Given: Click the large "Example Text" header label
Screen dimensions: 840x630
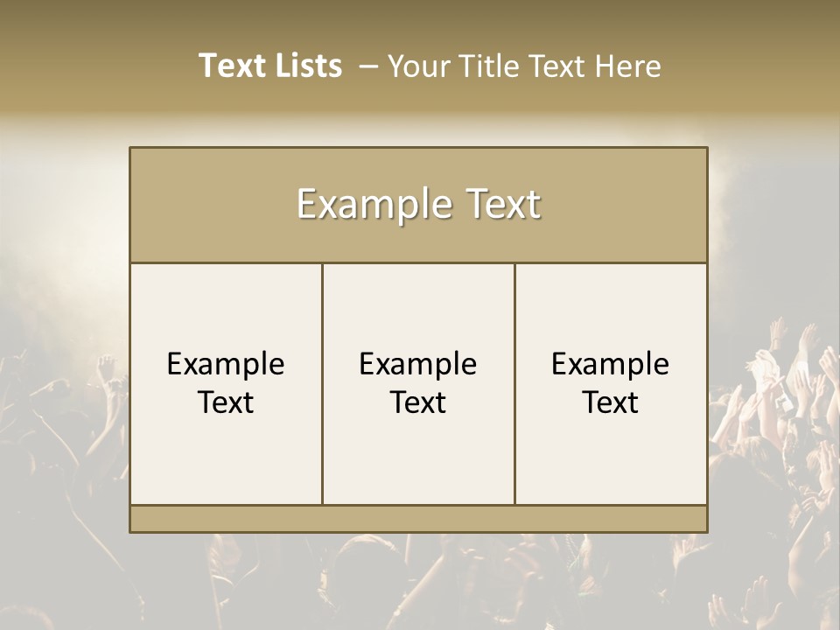Looking at the screenshot, I should coord(418,205).
